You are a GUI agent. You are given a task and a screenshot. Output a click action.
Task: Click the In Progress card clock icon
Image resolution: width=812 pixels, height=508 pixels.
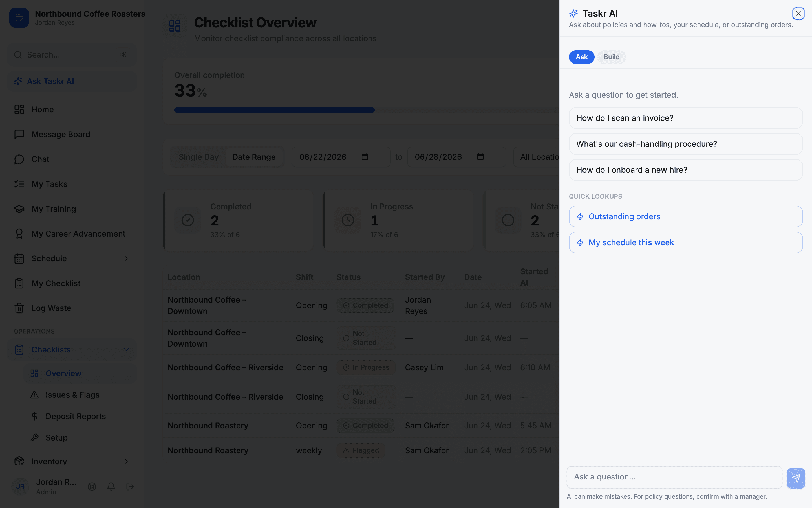click(x=348, y=220)
